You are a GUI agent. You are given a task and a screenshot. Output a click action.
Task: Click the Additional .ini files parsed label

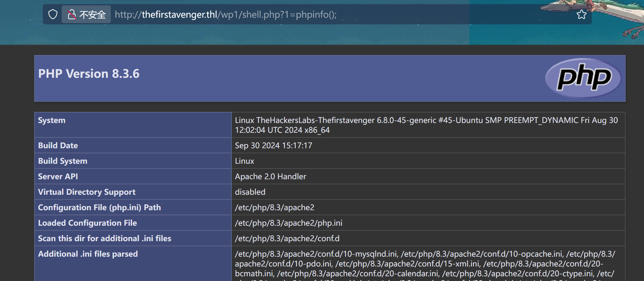[x=88, y=254]
